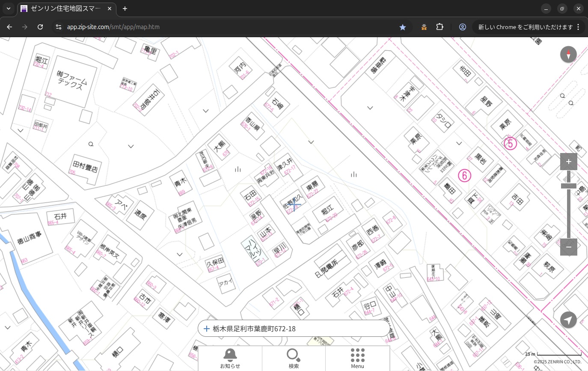This screenshot has width=588, height=371.
Task: Click the compass north-reset icon
Action: [568, 55]
